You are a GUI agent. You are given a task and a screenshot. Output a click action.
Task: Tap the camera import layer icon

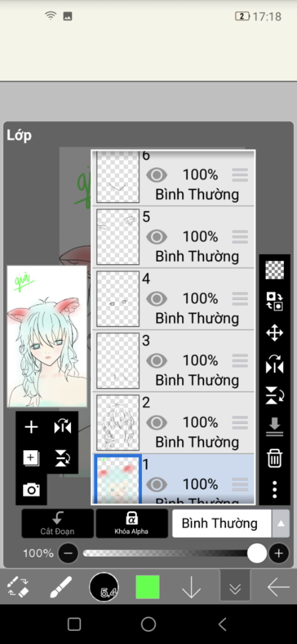(x=31, y=490)
